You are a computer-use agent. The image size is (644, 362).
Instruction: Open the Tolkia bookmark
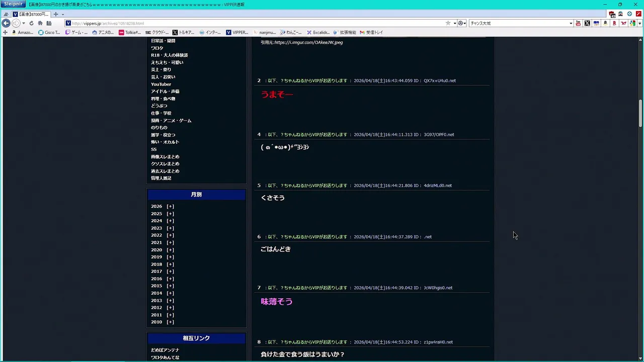(130, 32)
